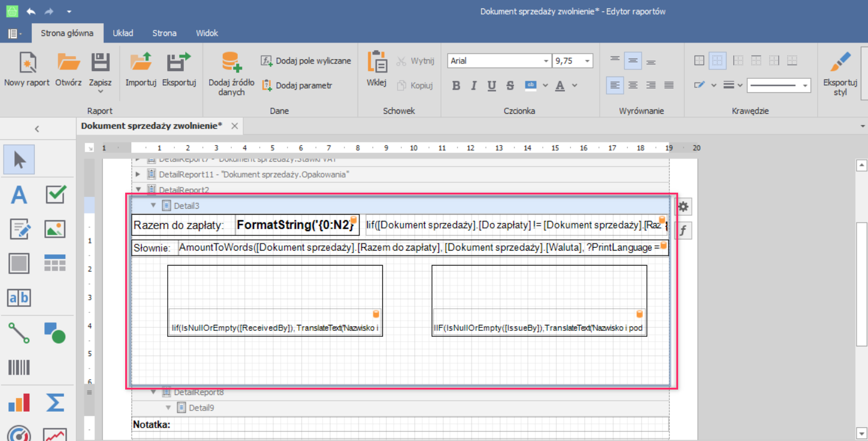Image resolution: width=868 pixels, height=441 pixels.
Task: Click the vertical scrollbar down arrow
Action: pyautogui.click(x=861, y=433)
